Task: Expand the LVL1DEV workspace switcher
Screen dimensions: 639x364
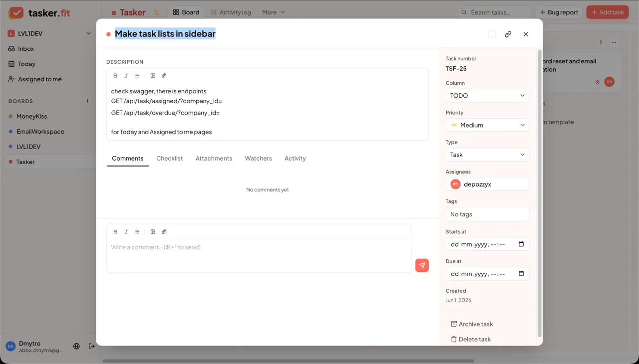Action: (49, 33)
